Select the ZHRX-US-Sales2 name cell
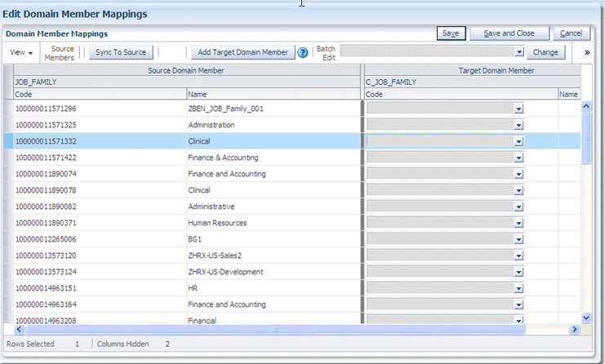Image resolution: width=605 pixels, height=364 pixels. tap(274, 255)
